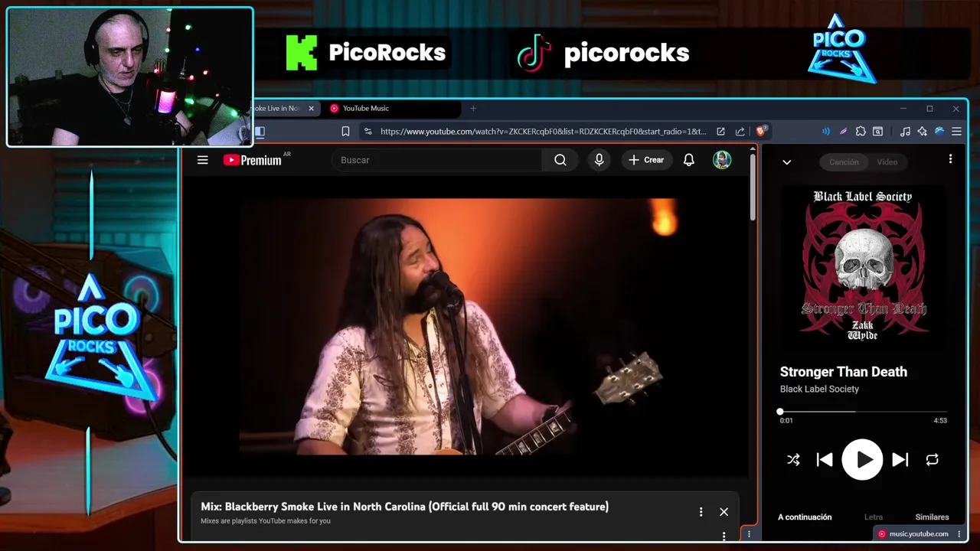Click the Stronger Than Death song title

pos(843,372)
